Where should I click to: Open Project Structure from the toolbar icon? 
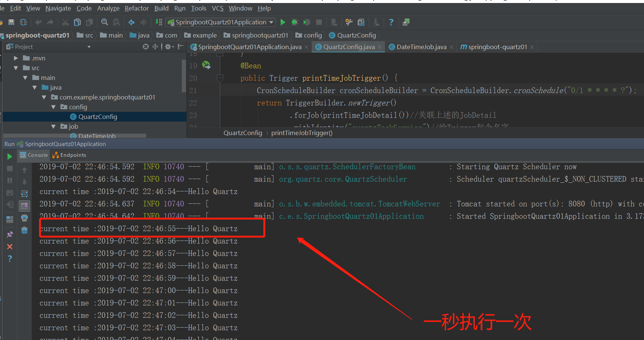(x=361, y=22)
